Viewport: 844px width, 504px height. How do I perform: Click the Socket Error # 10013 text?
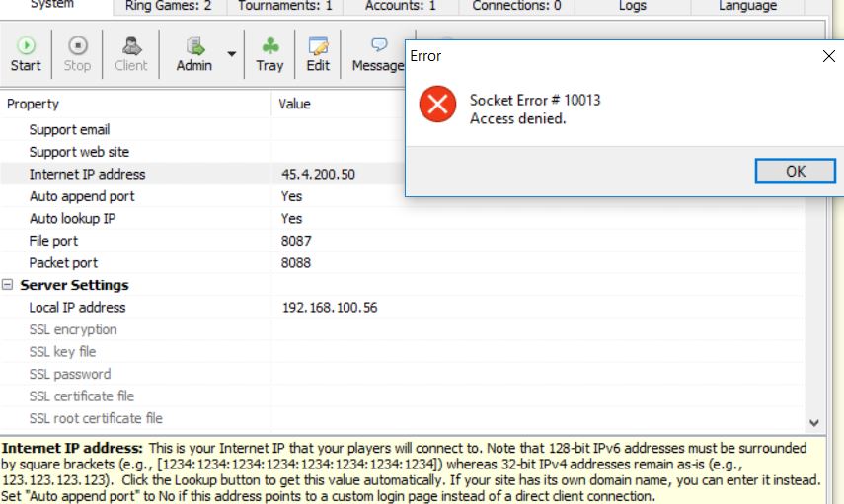coord(535,100)
